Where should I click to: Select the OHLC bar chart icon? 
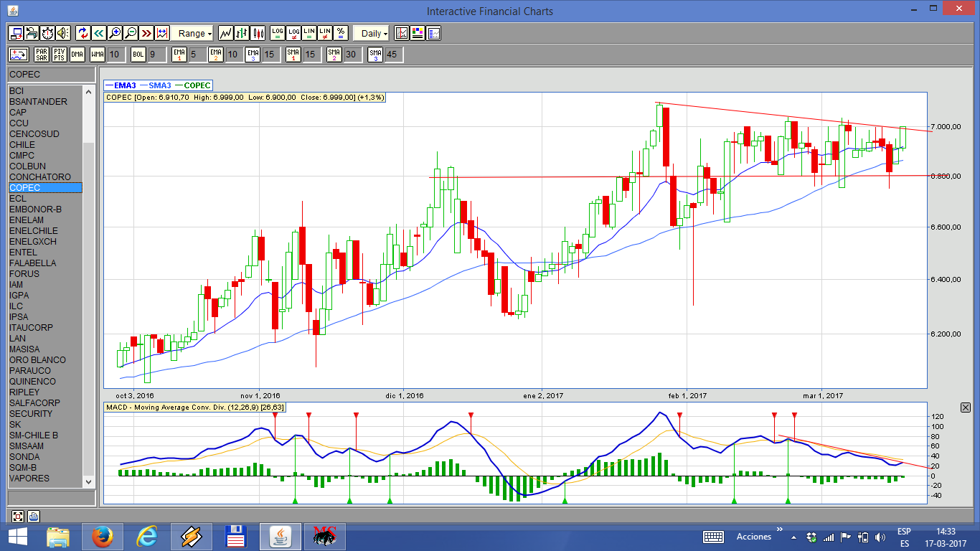click(242, 33)
